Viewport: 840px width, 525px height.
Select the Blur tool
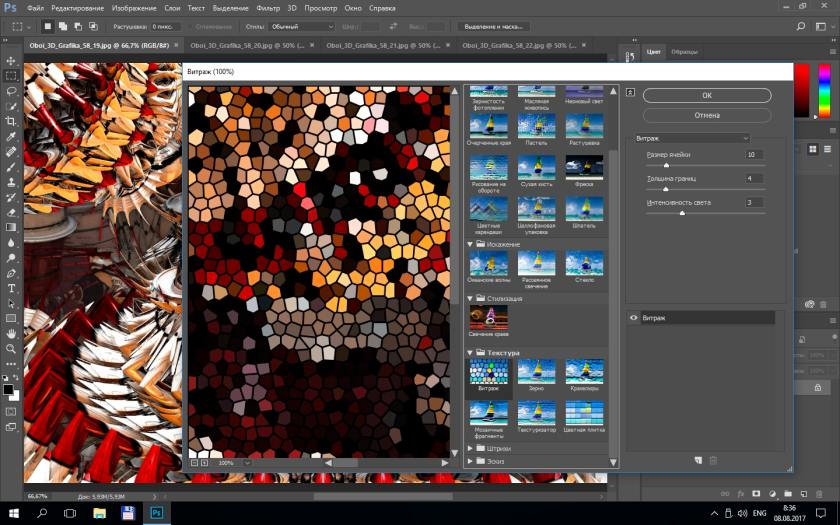point(11,243)
